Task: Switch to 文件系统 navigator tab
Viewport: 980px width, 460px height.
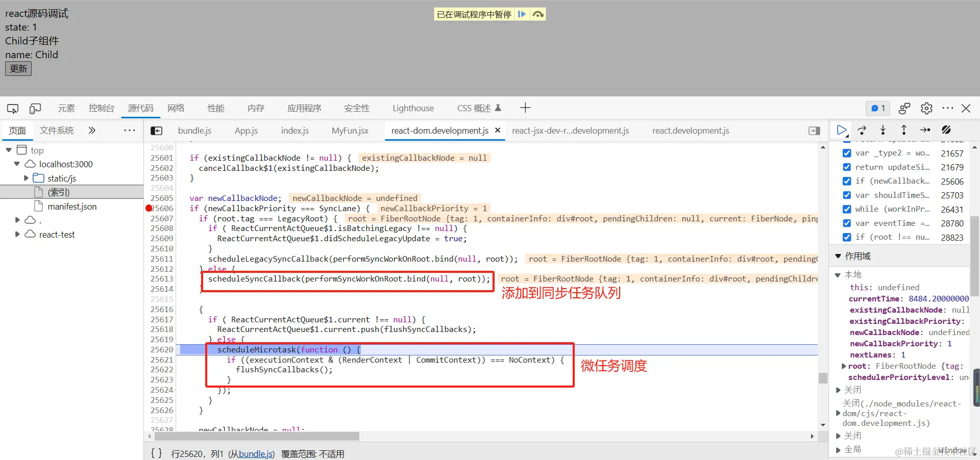Action: tap(57, 131)
